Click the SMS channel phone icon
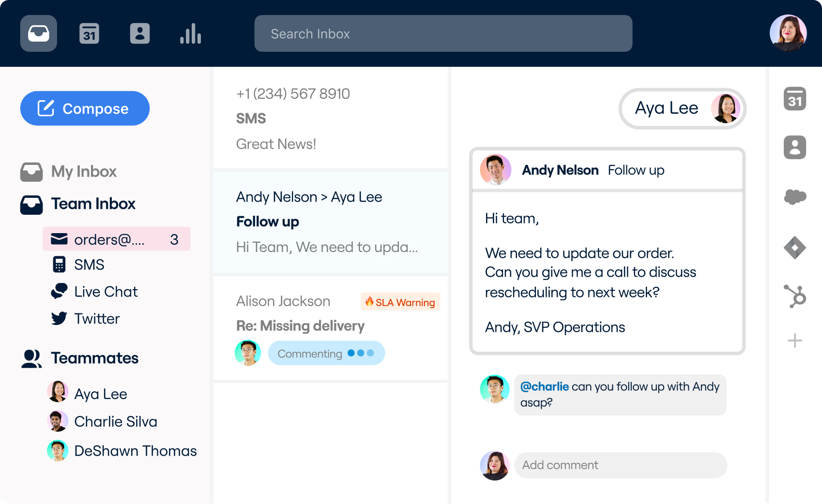822x504 pixels. (x=59, y=265)
